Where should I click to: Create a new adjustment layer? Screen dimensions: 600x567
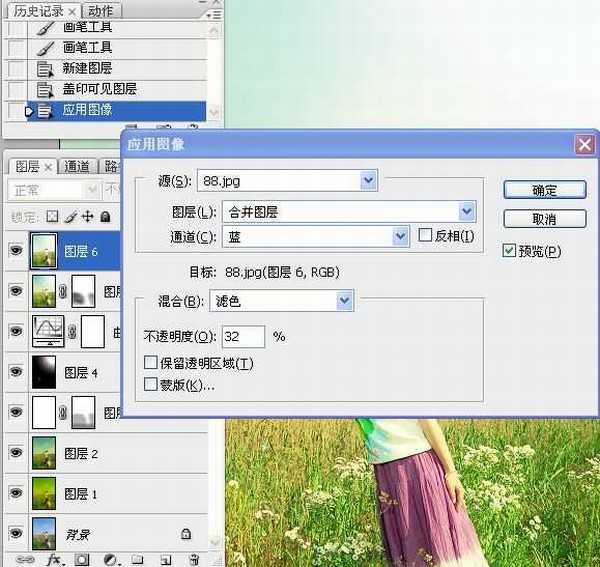point(110,559)
